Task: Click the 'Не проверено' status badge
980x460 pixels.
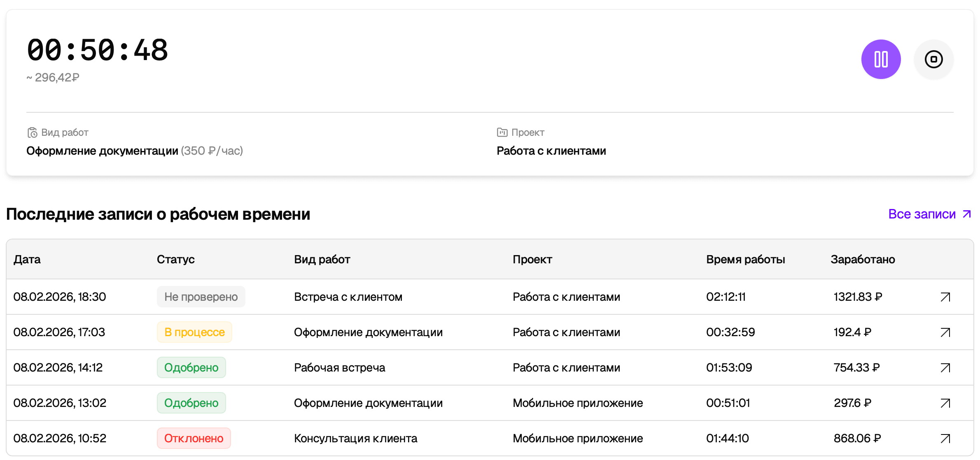Action: 201,297
